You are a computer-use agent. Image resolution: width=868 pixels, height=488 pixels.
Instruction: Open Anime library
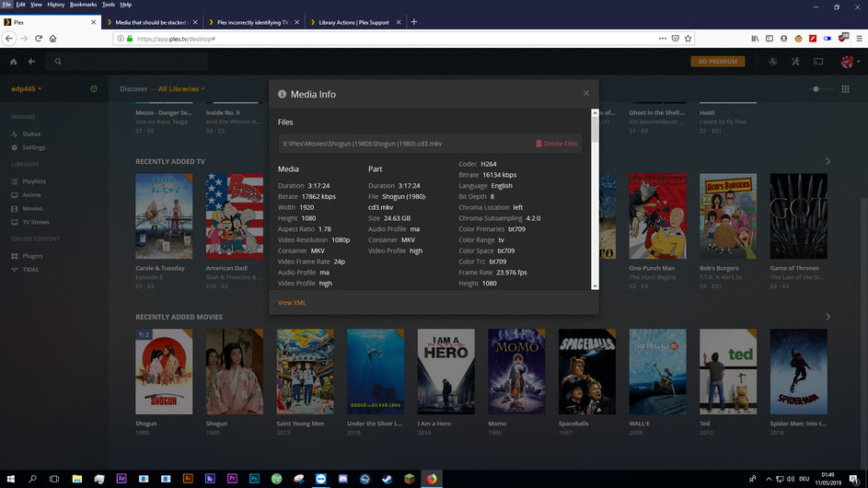pyautogui.click(x=31, y=195)
